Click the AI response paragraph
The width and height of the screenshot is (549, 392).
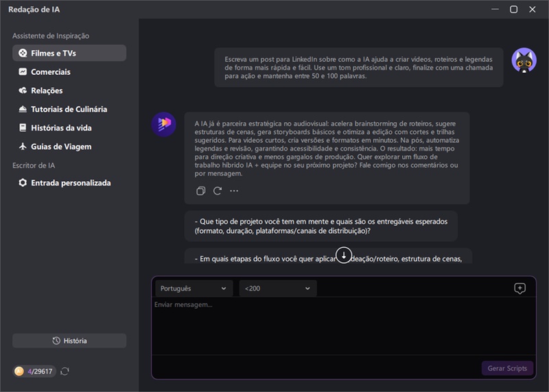pyautogui.click(x=327, y=148)
